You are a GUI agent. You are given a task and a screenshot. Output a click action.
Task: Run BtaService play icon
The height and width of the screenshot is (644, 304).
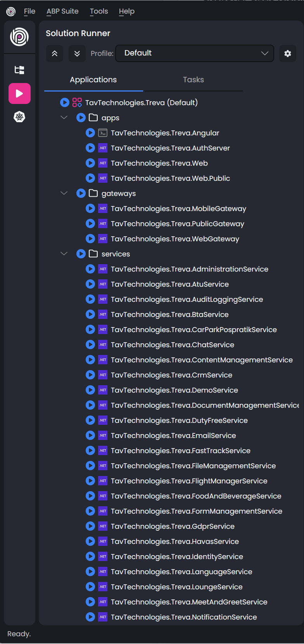(x=90, y=314)
